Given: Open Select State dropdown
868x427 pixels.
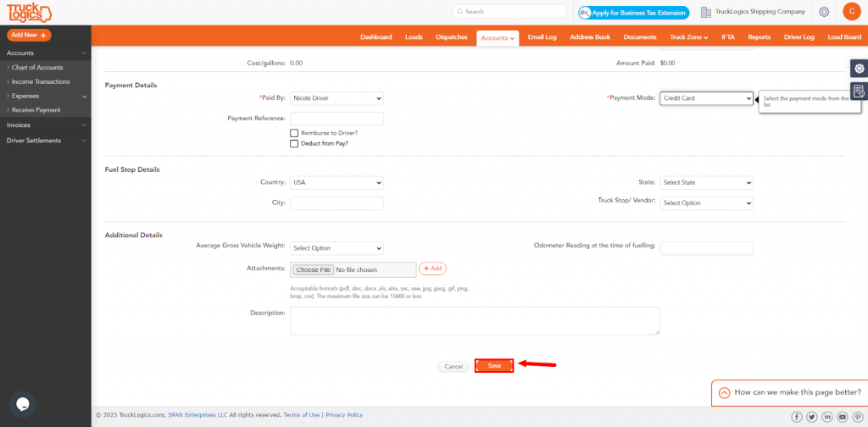Looking at the screenshot, I should tap(706, 182).
